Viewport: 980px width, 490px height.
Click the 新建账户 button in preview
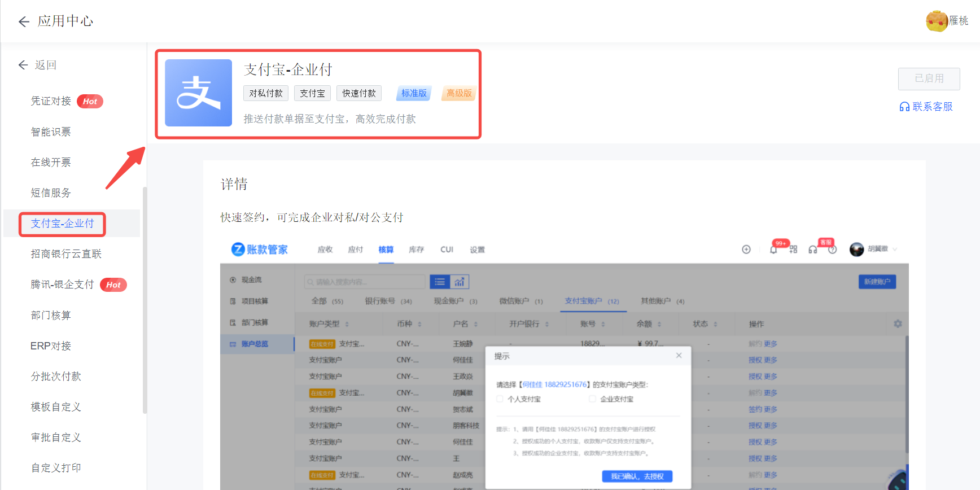pyautogui.click(x=877, y=282)
